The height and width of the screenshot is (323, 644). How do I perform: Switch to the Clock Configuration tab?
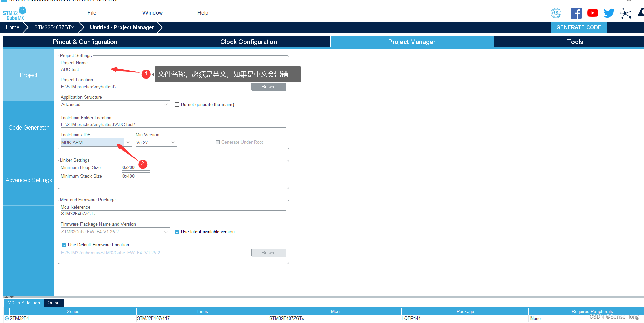(248, 42)
